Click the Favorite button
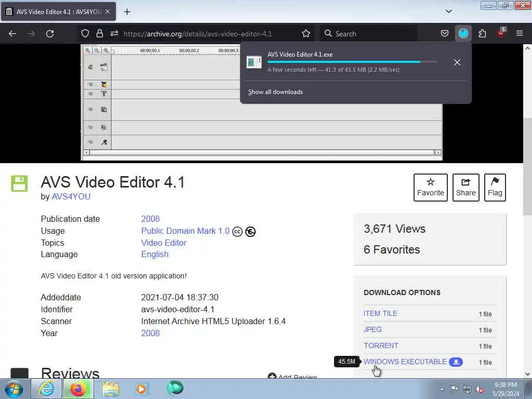The image size is (532, 399). coord(431,188)
